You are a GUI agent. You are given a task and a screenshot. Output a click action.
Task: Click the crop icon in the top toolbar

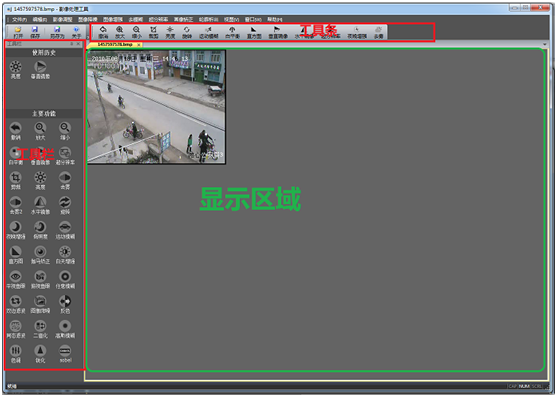(153, 32)
